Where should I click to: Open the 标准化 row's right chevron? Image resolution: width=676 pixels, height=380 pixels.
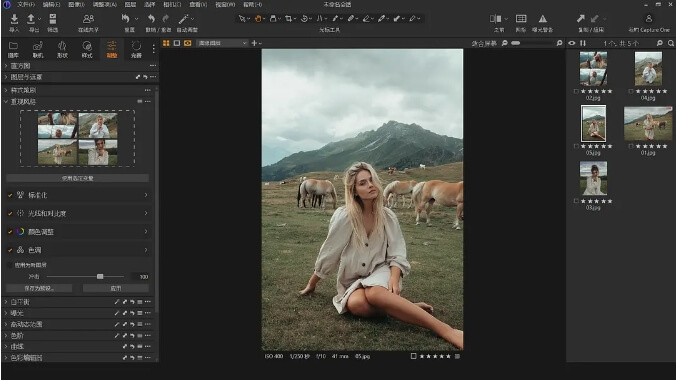pos(146,195)
